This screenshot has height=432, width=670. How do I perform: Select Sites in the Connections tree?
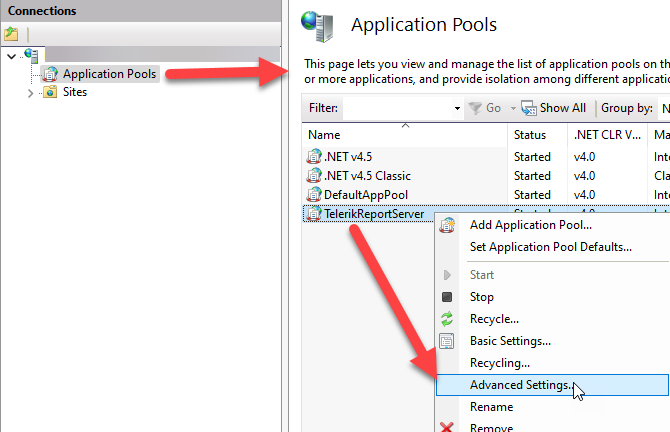[x=75, y=92]
